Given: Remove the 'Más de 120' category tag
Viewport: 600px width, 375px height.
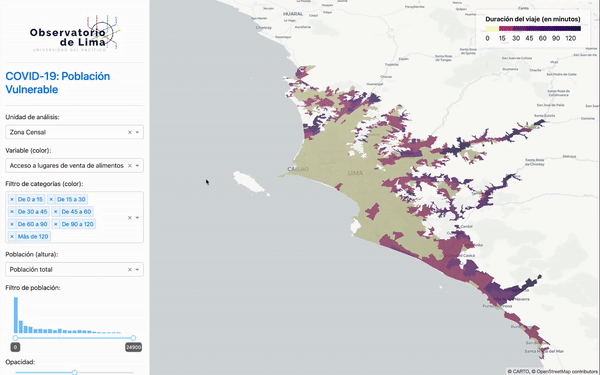Looking at the screenshot, I should (x=11, y=236).
